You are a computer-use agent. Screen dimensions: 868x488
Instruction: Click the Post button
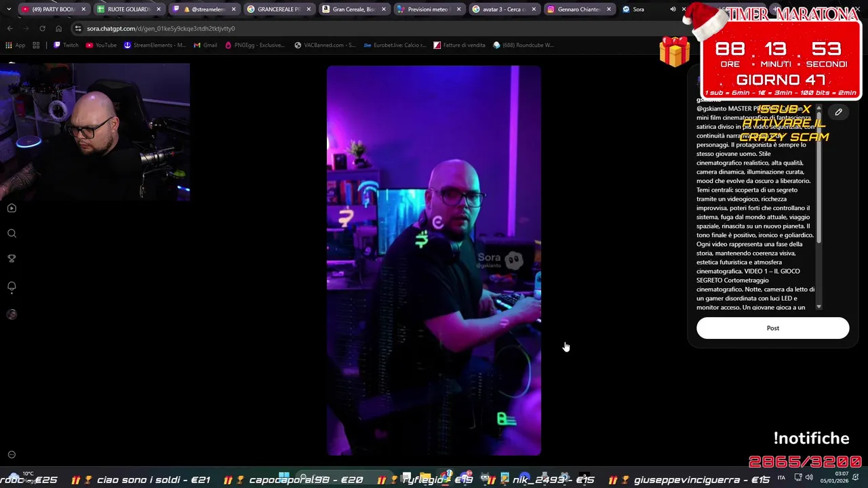tap(772, 328)
